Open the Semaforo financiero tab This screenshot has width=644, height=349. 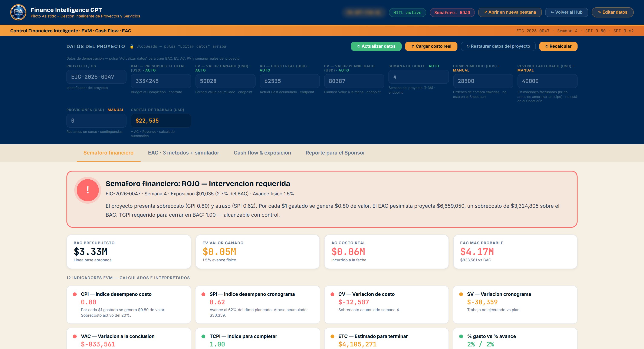[108, 153]
